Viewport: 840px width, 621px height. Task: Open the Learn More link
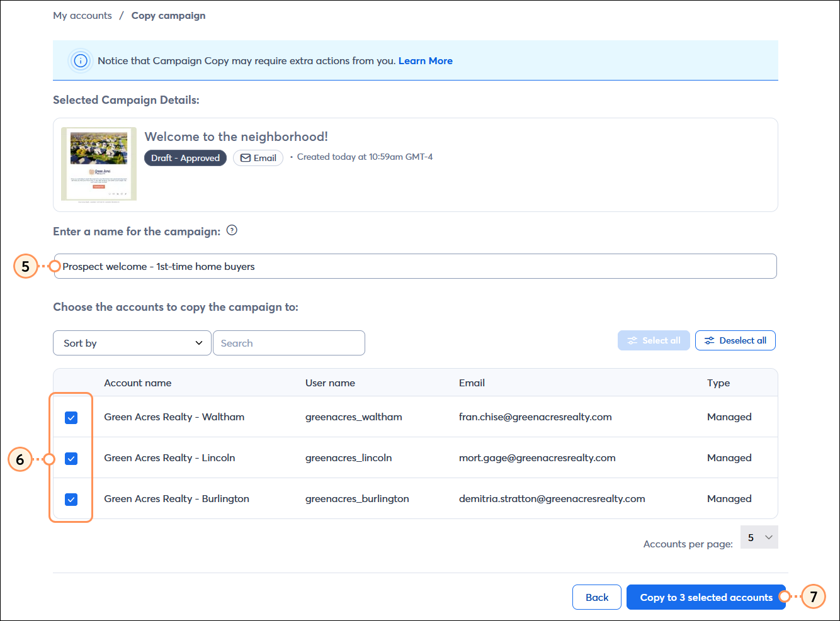pyautogui.click(x=425, y=60)
